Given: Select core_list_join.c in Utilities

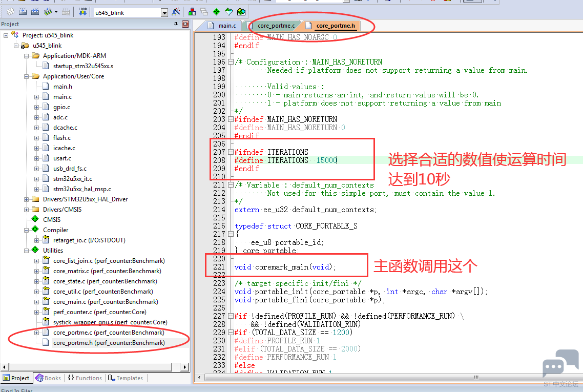Looking at the screenshot, I should [x=109, y=261].
